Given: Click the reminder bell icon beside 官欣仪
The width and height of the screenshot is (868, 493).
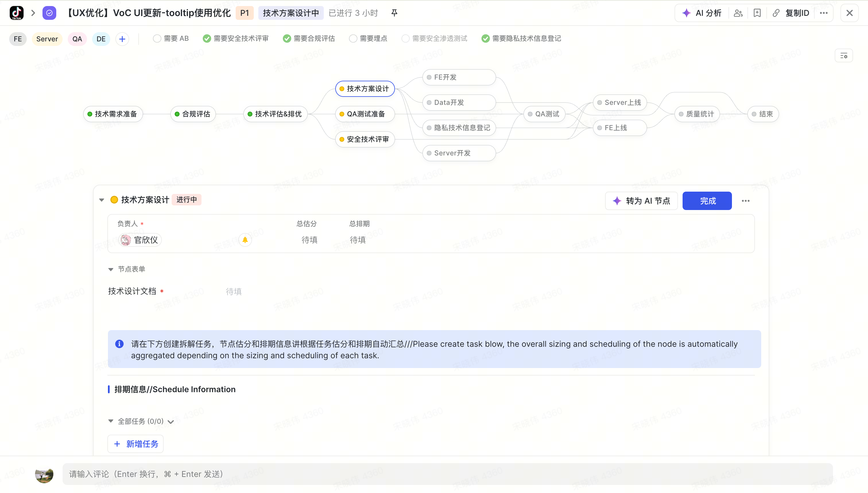Looking at the screenshot, I should (245, 240).
